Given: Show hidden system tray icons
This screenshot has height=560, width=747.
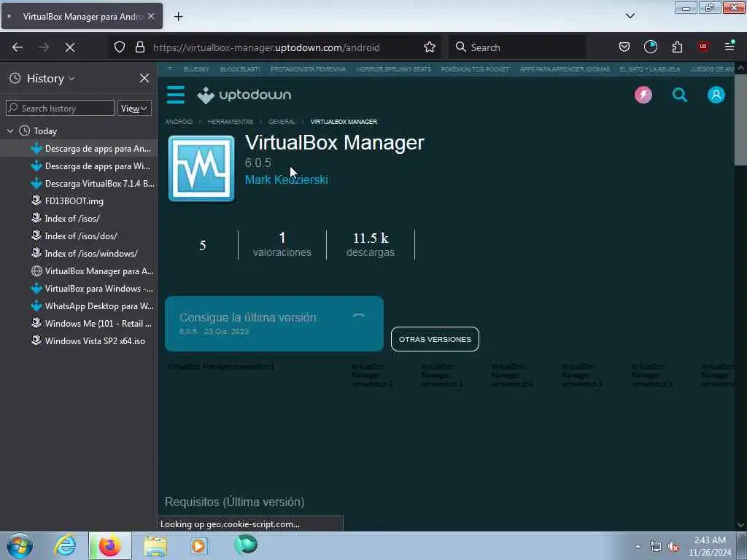Looking at the screenshot, I should (x=638, y=547).
